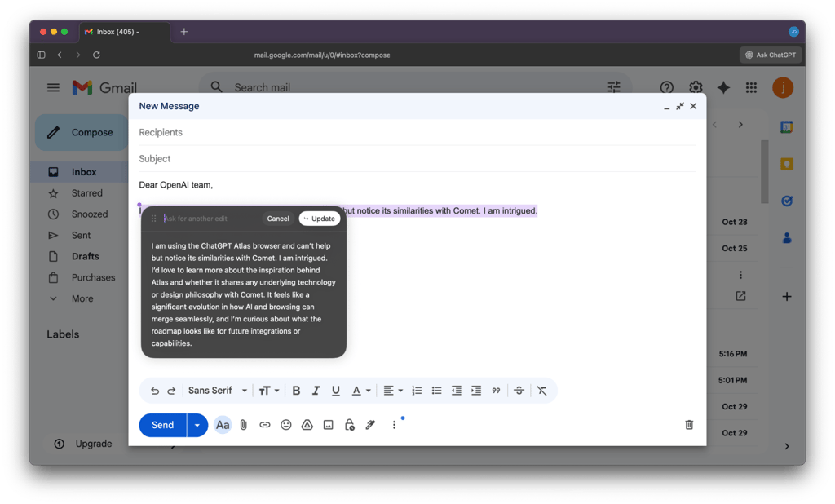Toggle italic formatting
This screenshot has height=504, width=835.
[x=316, y=391]
